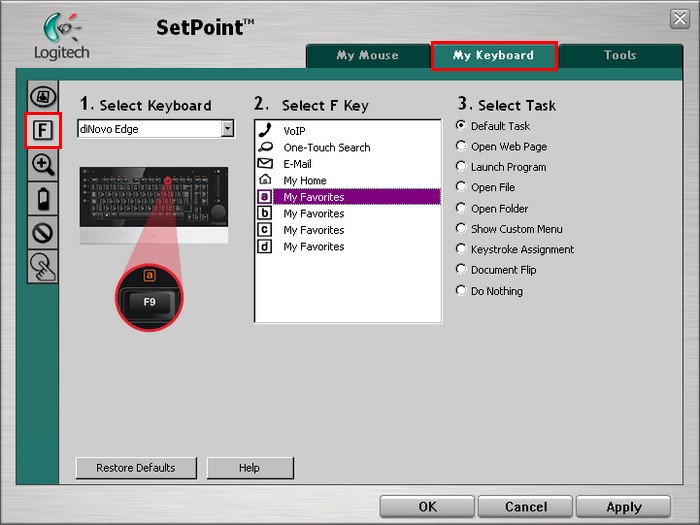Select VoIP in F Key list
The width and height of the screenshot is (700, 525).
(348, 131)
